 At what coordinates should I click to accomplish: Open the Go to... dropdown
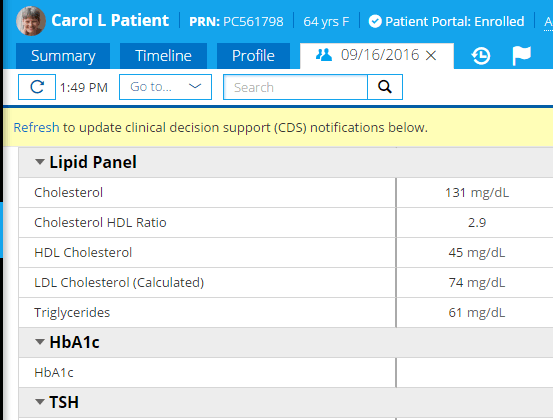pyautogui.click(x=165, y=87)
